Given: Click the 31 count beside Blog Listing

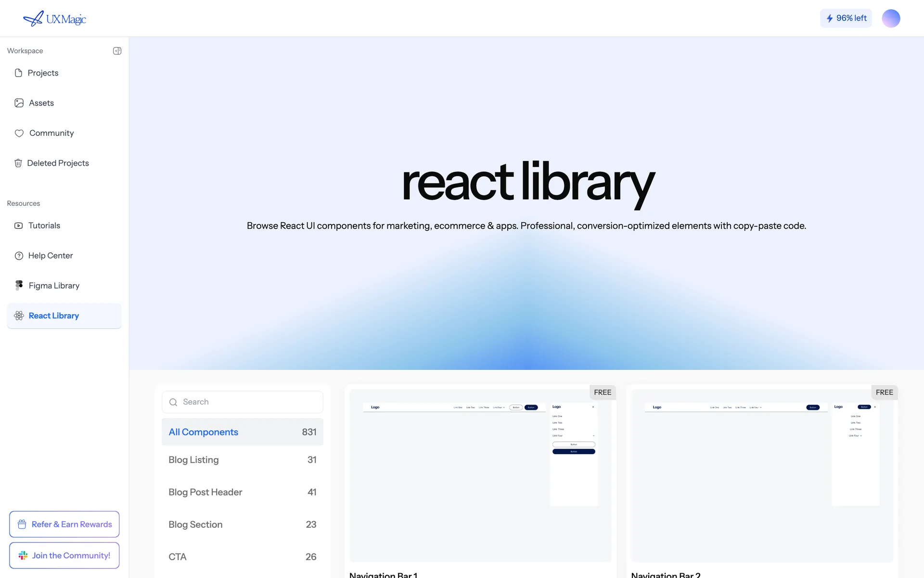Looking at the screenshot, I should [x=312, y=460].
